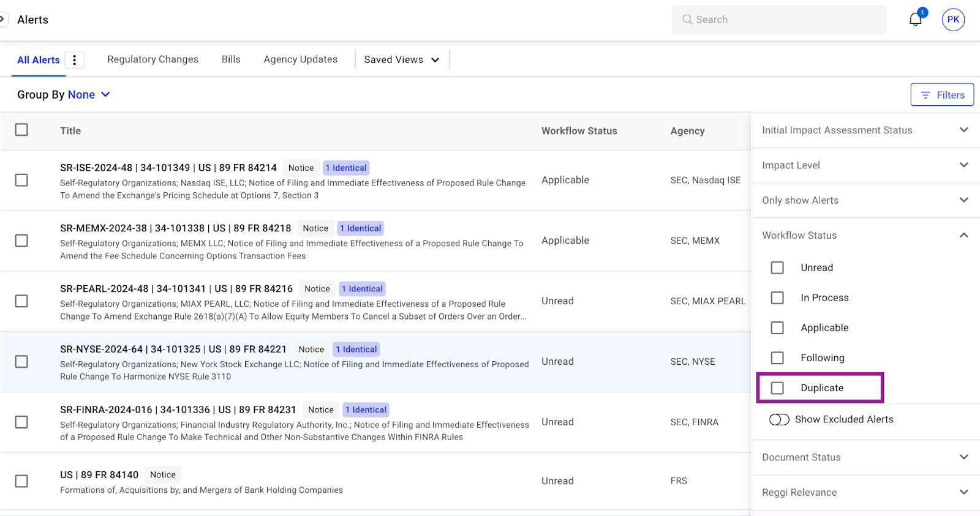
Task: Open the All Alerts three-dot menu
Action: (x=74, y=60)
